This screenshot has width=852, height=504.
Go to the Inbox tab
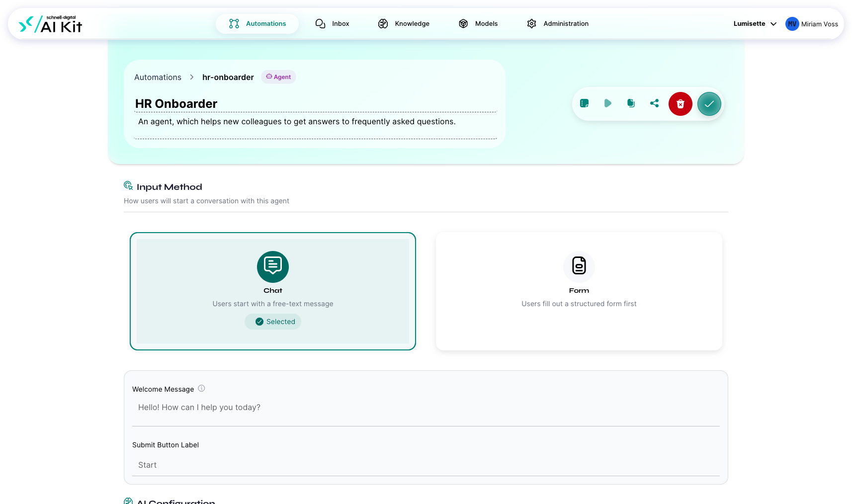click(332, 24)
